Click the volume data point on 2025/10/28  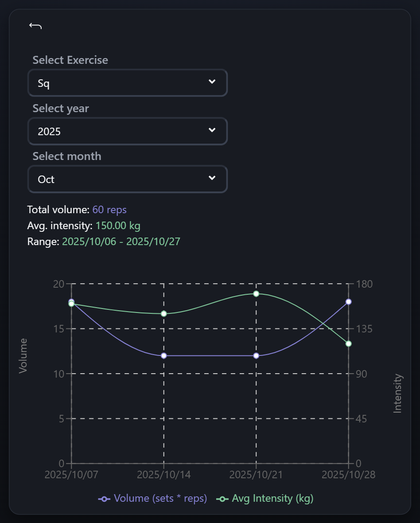pyautogui.click(x=348, y=301)
